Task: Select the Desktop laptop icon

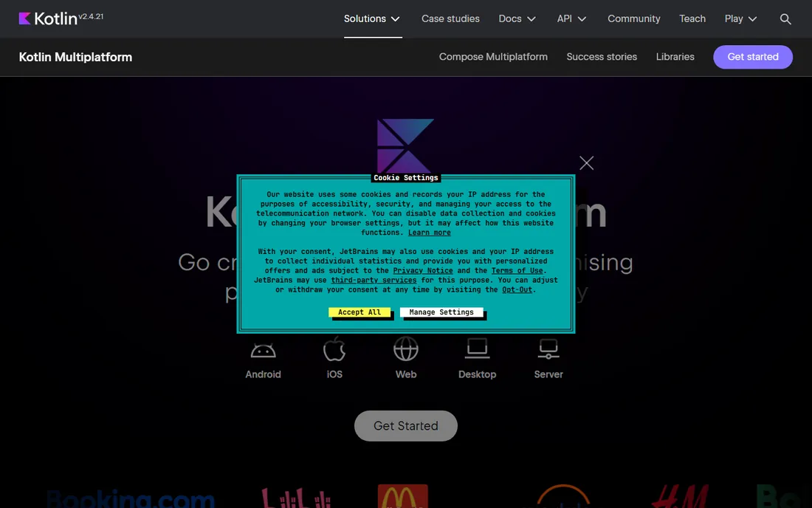Action: [477, 348]
